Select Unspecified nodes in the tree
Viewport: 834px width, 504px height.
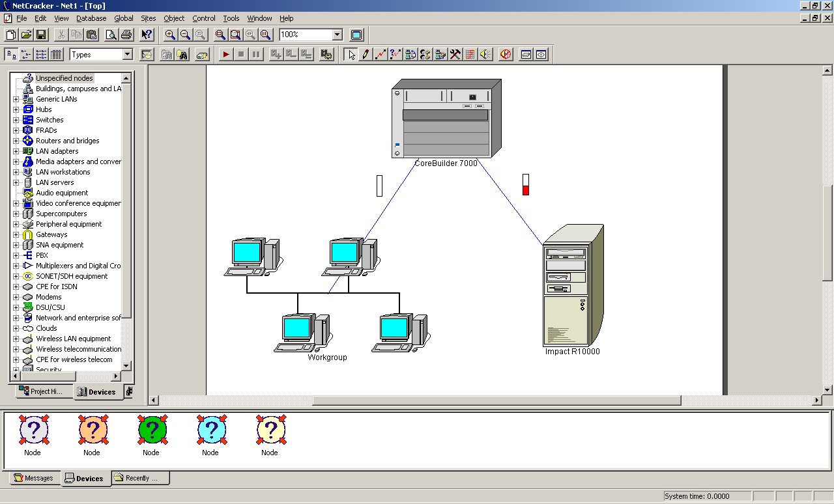64,78
